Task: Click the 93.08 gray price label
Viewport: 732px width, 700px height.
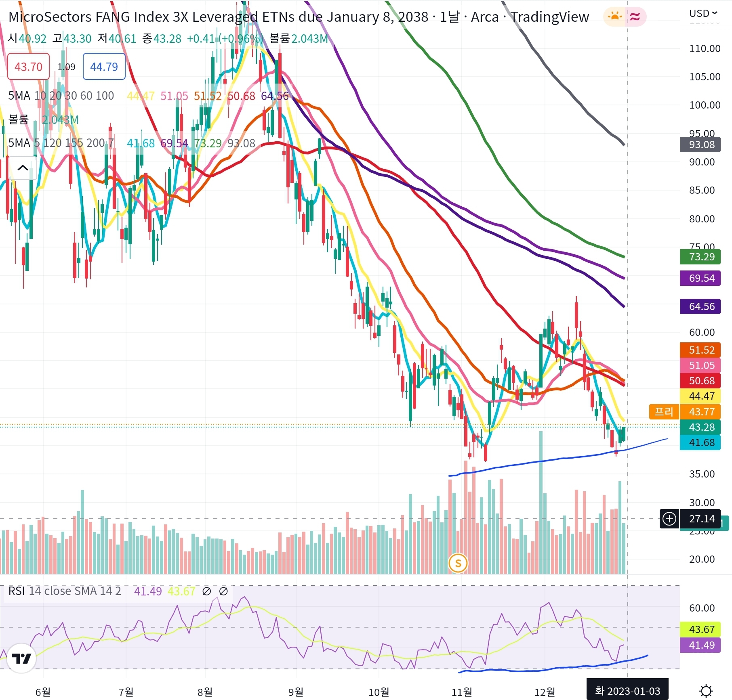Action: (x=700, y=145)
